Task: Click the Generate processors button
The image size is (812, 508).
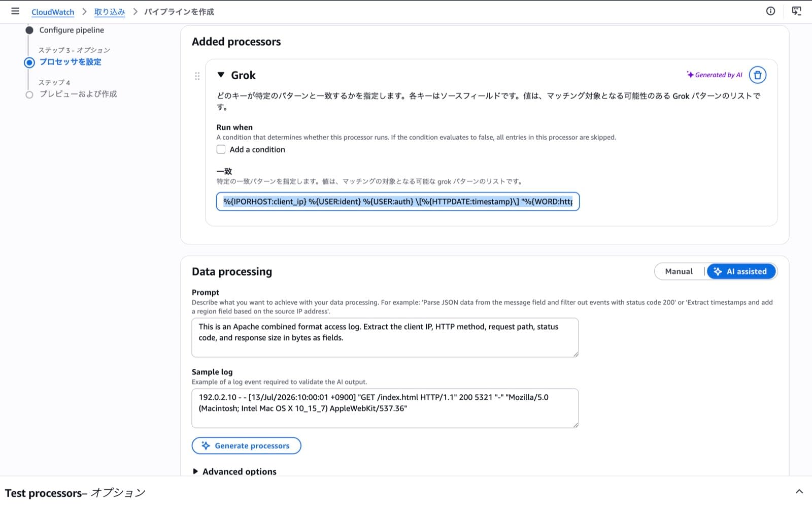Action: pos(246,446)
